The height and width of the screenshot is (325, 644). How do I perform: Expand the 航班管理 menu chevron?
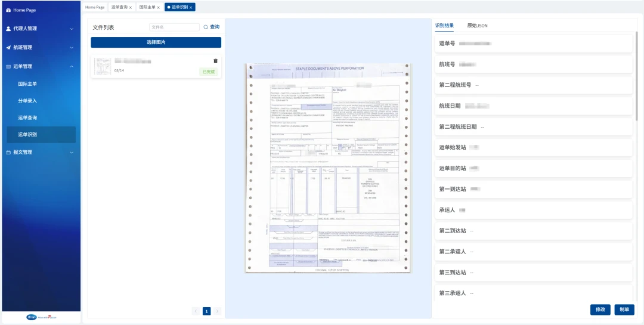[x=72, y=47]
